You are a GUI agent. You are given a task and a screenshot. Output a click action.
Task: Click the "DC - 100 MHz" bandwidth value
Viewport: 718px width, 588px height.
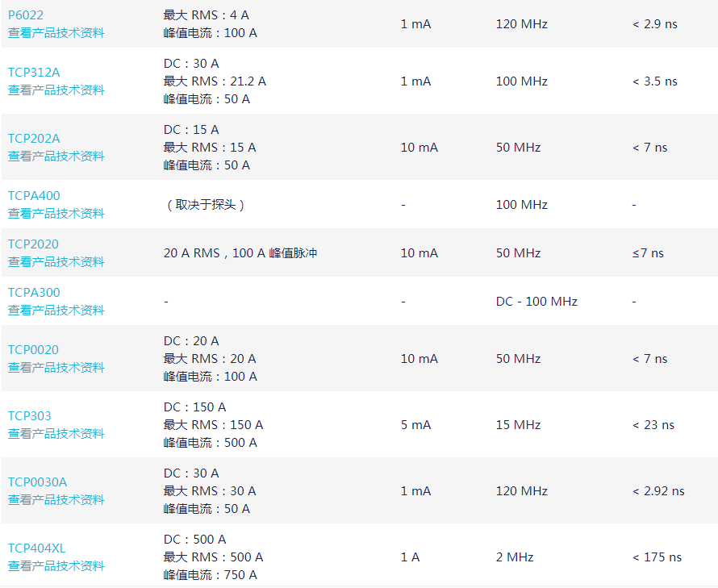[536, 302]
